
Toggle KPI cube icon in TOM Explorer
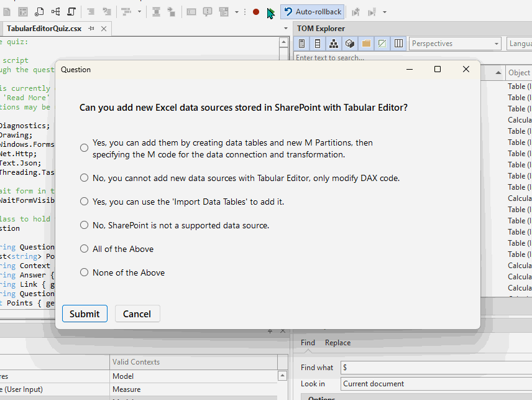tap(350, 43)
